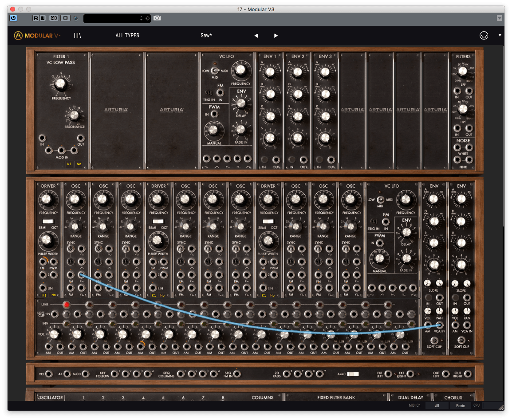Click the EXT LEFT input jack
The image size is (512, 420).
(x=388, y=374)
